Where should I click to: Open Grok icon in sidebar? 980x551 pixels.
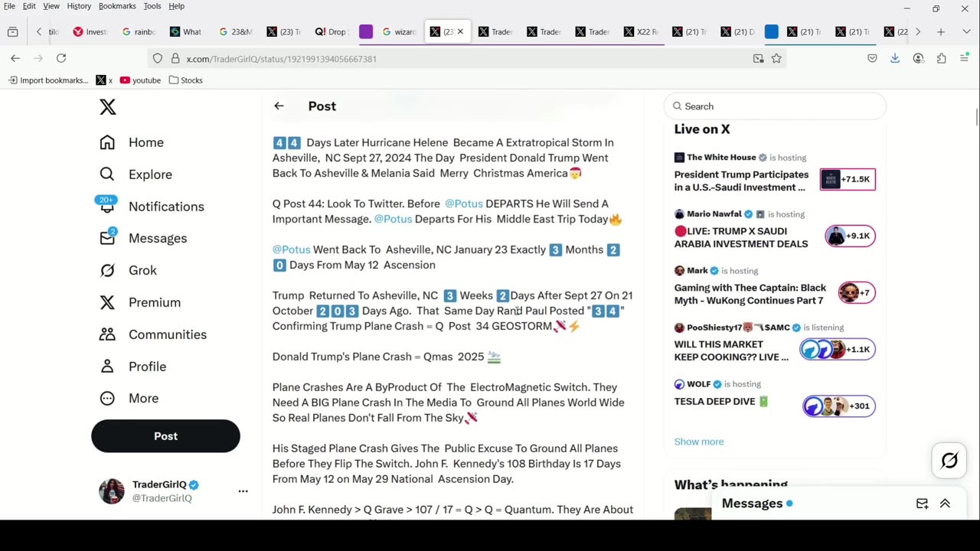pos(107,270)
